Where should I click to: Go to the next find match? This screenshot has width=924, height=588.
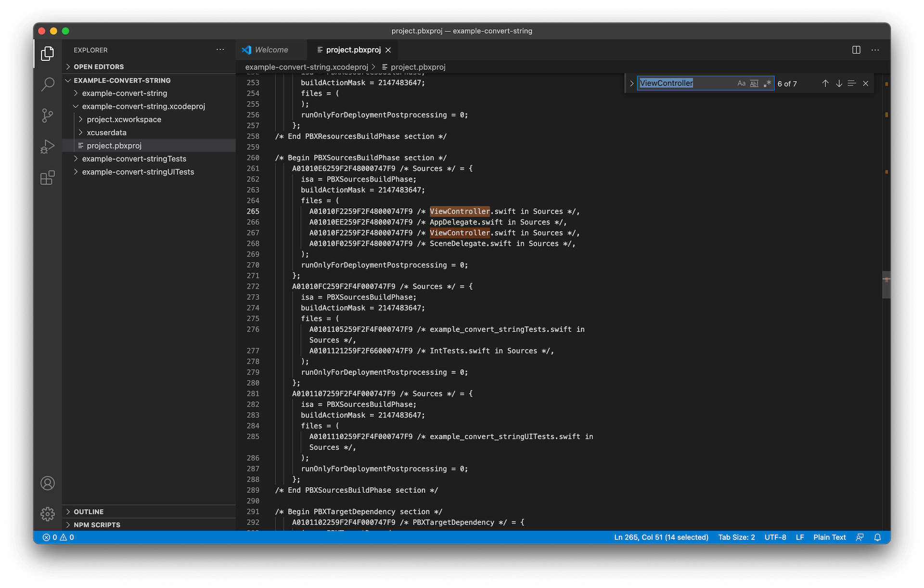tap(839, 83)
